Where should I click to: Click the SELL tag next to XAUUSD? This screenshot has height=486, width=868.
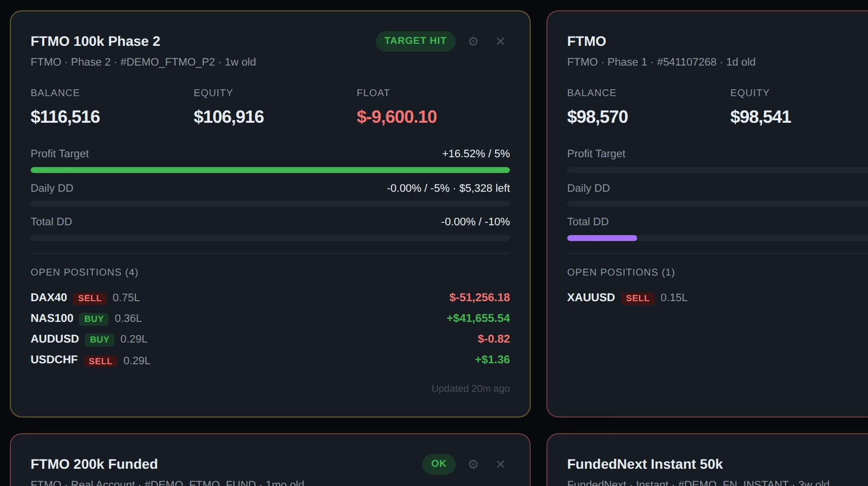point(638,298)
